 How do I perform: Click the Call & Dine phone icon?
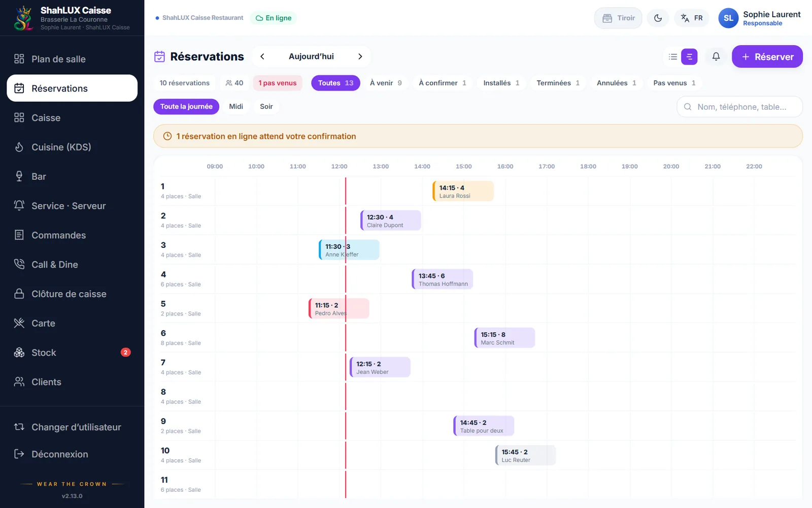[x=19, y=264]
